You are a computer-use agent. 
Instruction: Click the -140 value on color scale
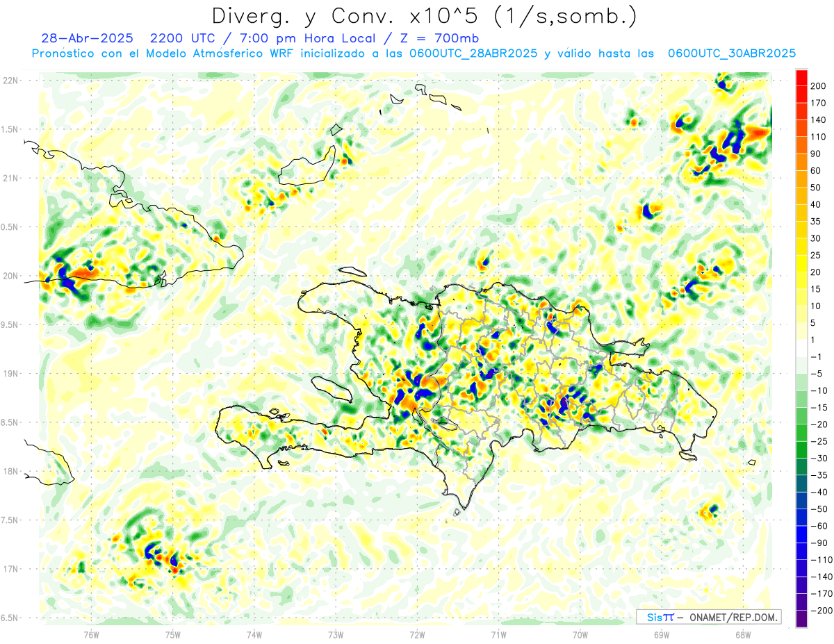(820, 577)
